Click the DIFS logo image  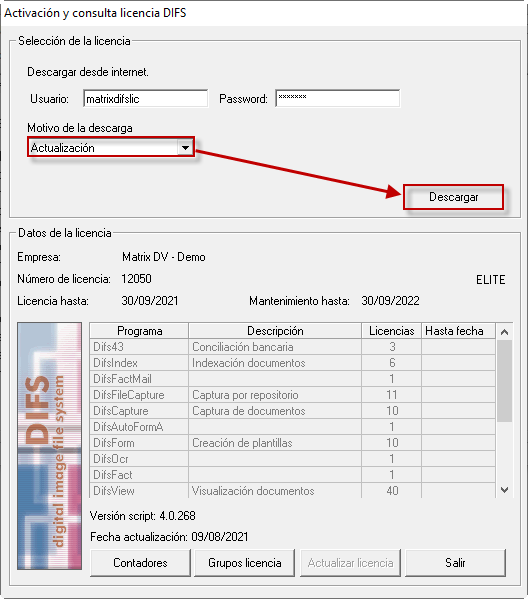[49, 446]
